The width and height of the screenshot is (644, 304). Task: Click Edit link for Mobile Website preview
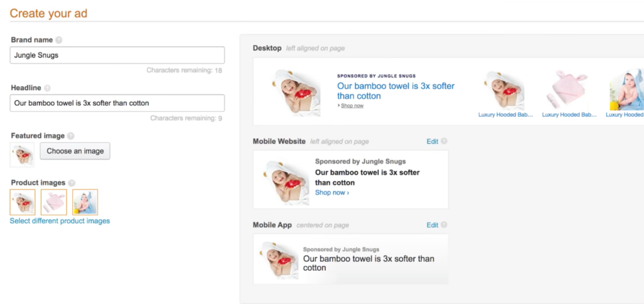pyautogui.click(x=432, y=142)
